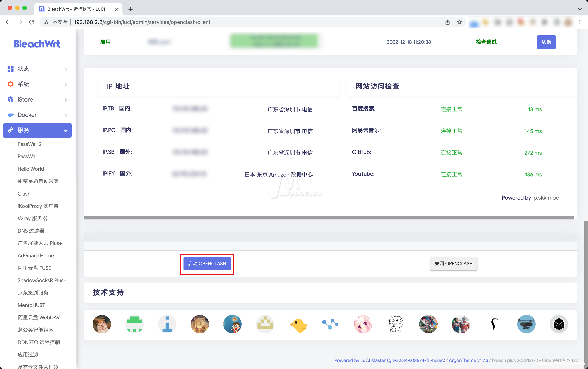Click the duck avatar in 技术支持 row
588x369 pixels.
[298, 324]
